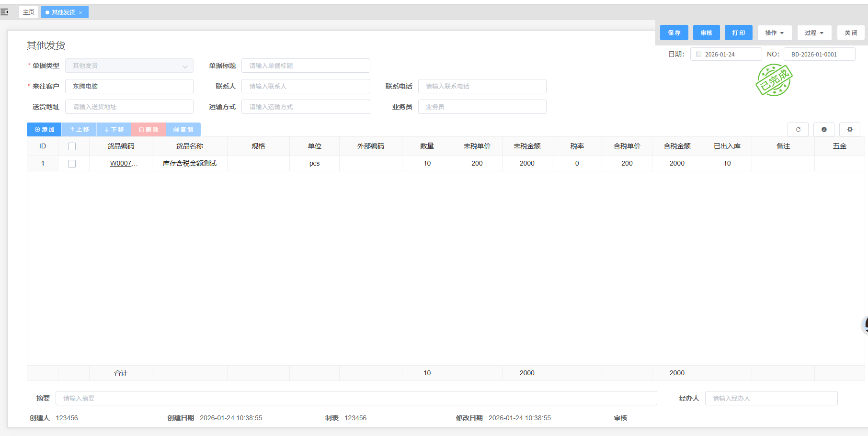This screenshot has height=436, width=868.
Task: Close the 其他发货 tab with its × icon
Action: (80, 12)
